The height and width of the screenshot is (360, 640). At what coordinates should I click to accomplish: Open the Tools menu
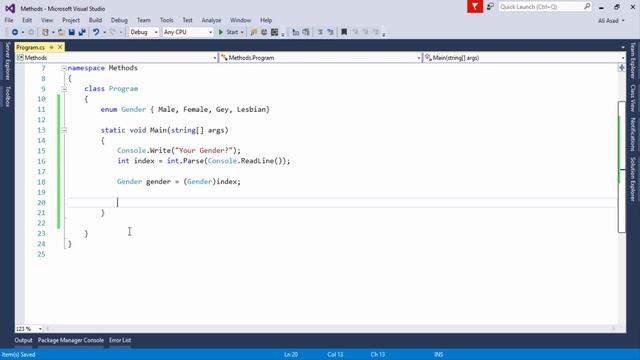point(167,20)
